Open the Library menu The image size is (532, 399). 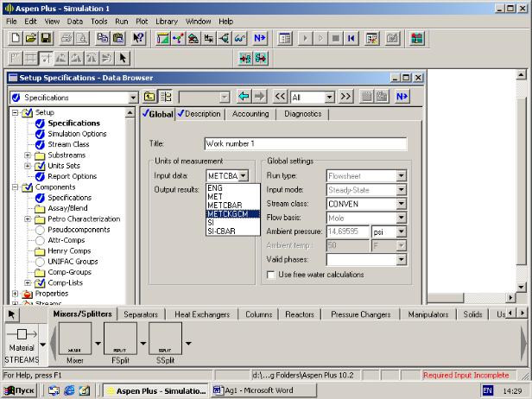(x=167, y=21)
